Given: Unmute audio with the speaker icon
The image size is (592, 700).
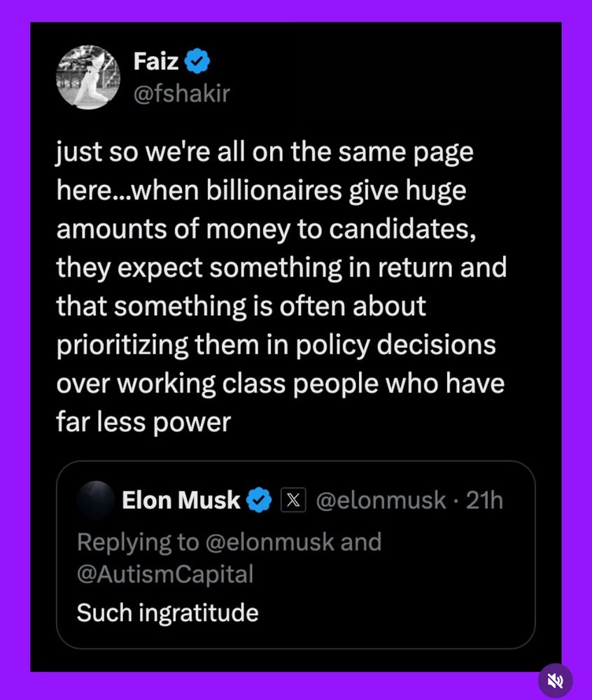Looking at the screenshot, I should pyautogui.click(x=556, y=681).
